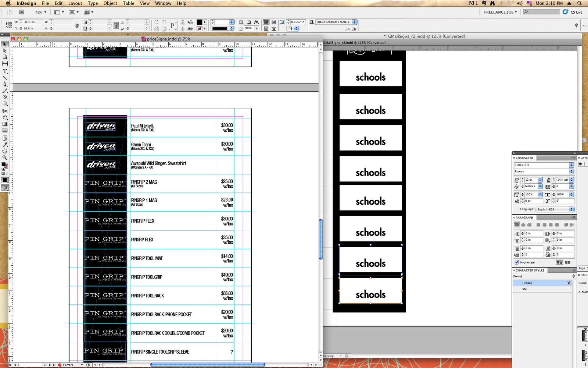Click the reference point locator grid
The height and width of the screenshot is (368, 588).
pos(8,25)
